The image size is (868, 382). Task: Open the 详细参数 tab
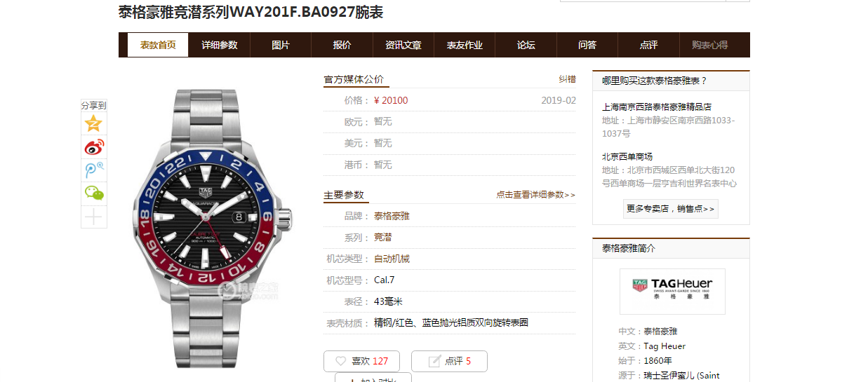tap(220, 45)
